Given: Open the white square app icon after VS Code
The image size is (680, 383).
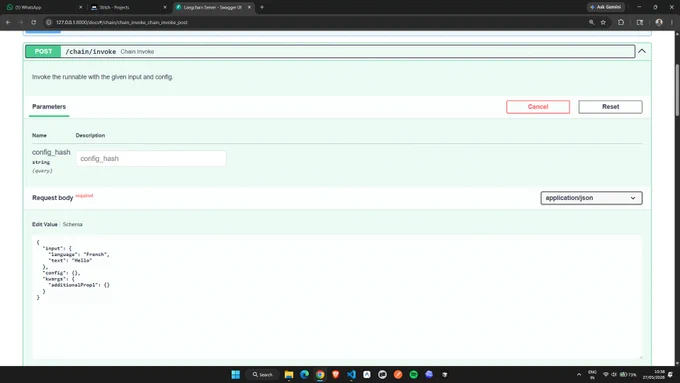Looking at the screenshot, I should tap(367, 374).
